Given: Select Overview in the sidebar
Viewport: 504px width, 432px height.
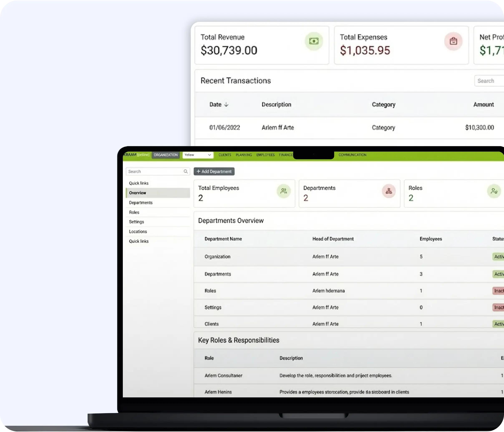Looking at the screenshot, I should point(158,193).
